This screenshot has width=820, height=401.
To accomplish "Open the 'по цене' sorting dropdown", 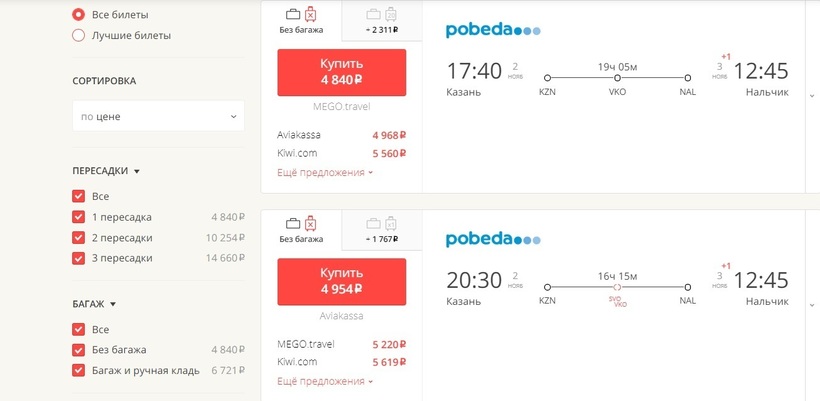I will pos(159,116).
